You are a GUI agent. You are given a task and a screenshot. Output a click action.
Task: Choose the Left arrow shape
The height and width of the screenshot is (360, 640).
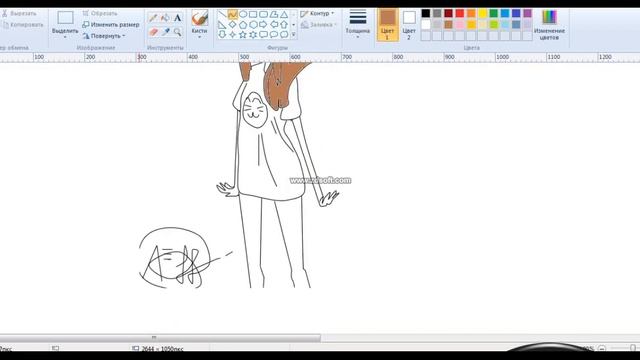pos(274,24)
